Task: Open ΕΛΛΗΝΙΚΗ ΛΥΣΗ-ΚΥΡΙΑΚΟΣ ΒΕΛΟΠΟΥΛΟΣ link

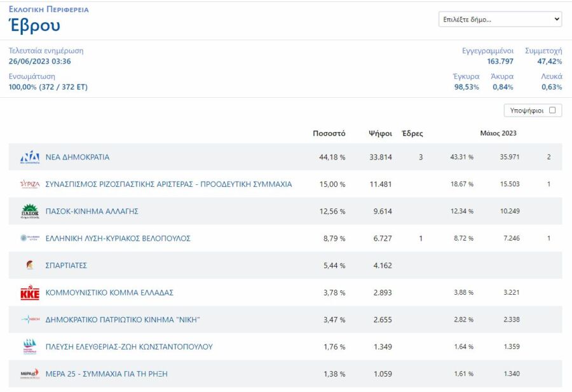Action: [118, 238]
